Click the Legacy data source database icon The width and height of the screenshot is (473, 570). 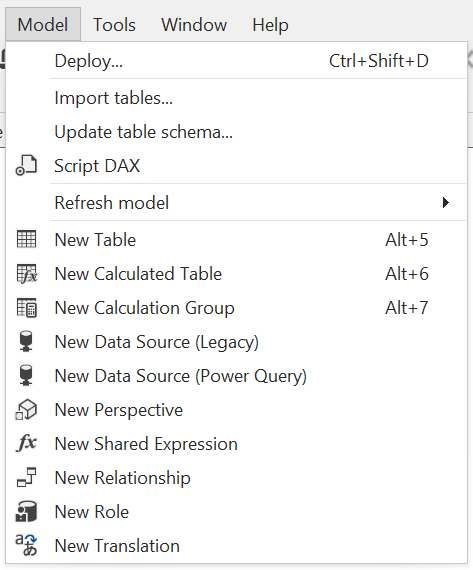pyautogui.click(x=26, y=341)
